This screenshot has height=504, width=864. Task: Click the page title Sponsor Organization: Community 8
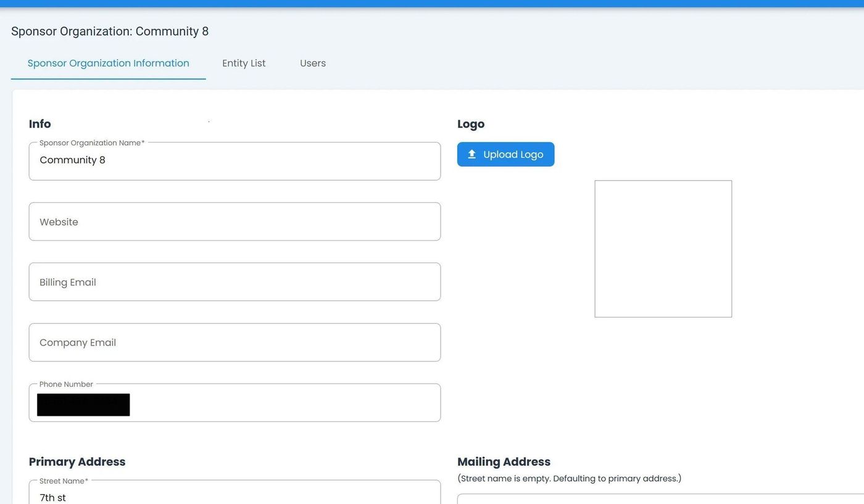pos(110,31)
